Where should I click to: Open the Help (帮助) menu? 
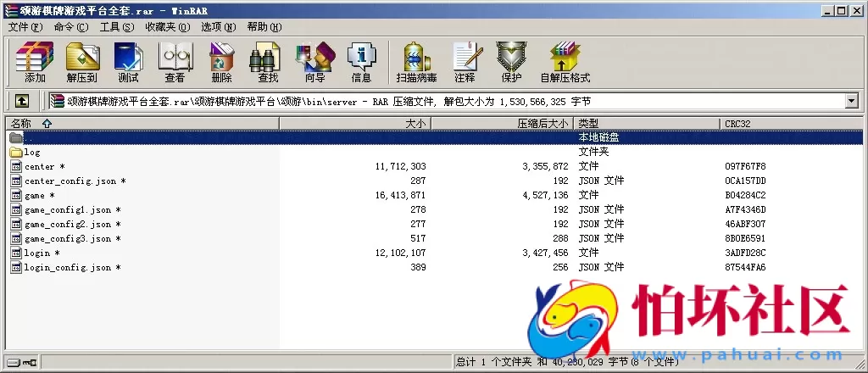(264, 27)
